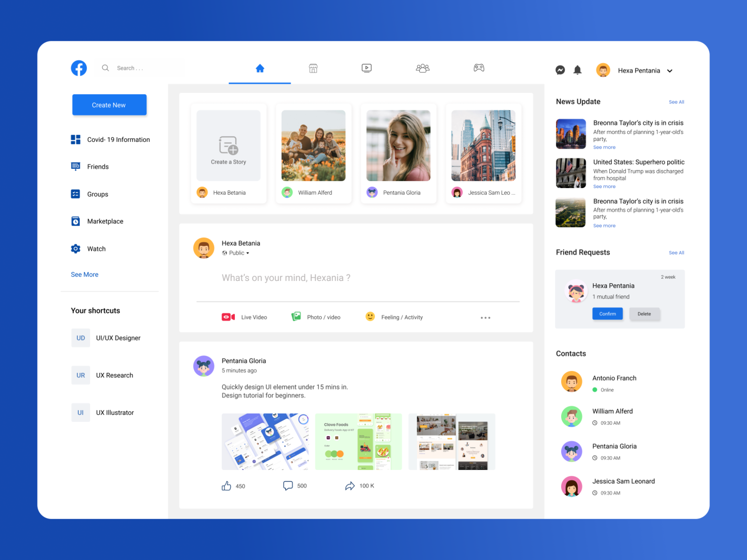Screen dimensions: 747x560
Task: Click the notifications bell icon
Action: 578,70
